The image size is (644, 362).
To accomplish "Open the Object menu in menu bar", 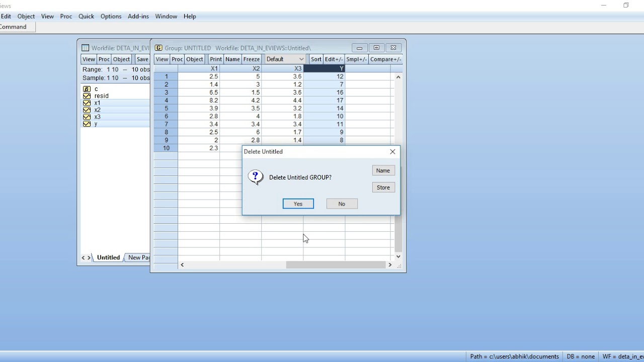I will (26, 16).
